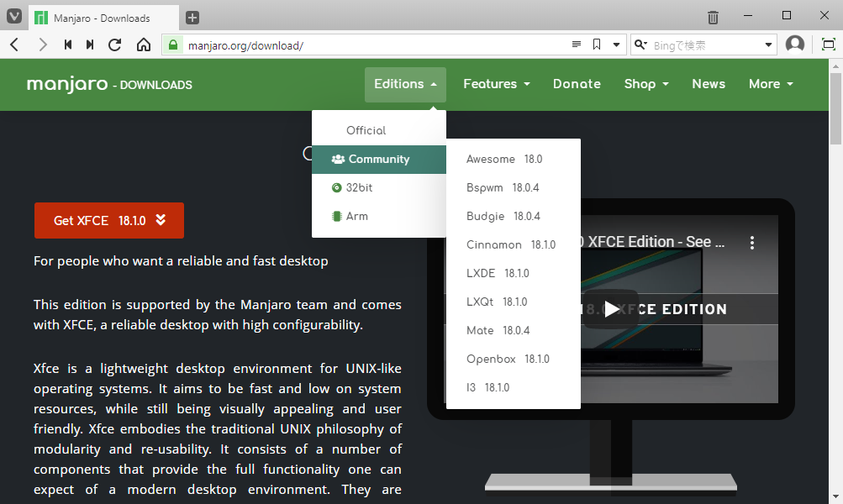Choose Openbox 18.1.0 edition
The width and height of the screenshot is (843, 504).
point(514,359)
